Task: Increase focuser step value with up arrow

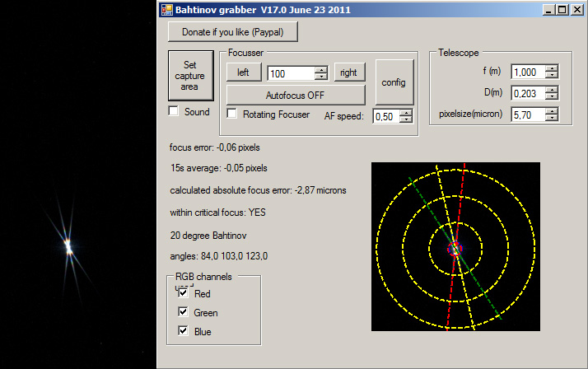Action: coord(320,69)
